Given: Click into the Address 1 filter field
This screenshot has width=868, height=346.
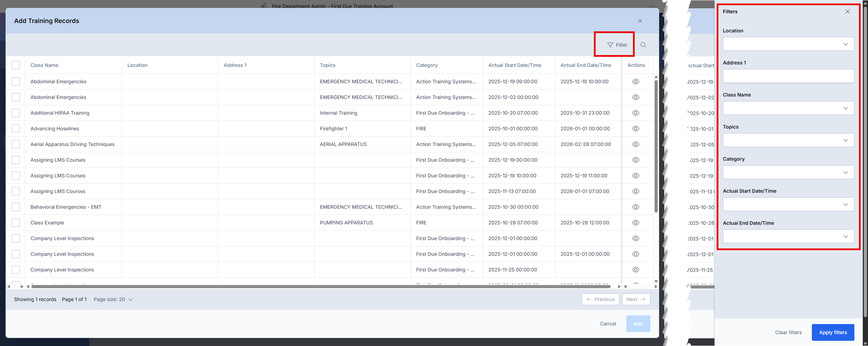Looking at the screenshot, I should [788, 76].
